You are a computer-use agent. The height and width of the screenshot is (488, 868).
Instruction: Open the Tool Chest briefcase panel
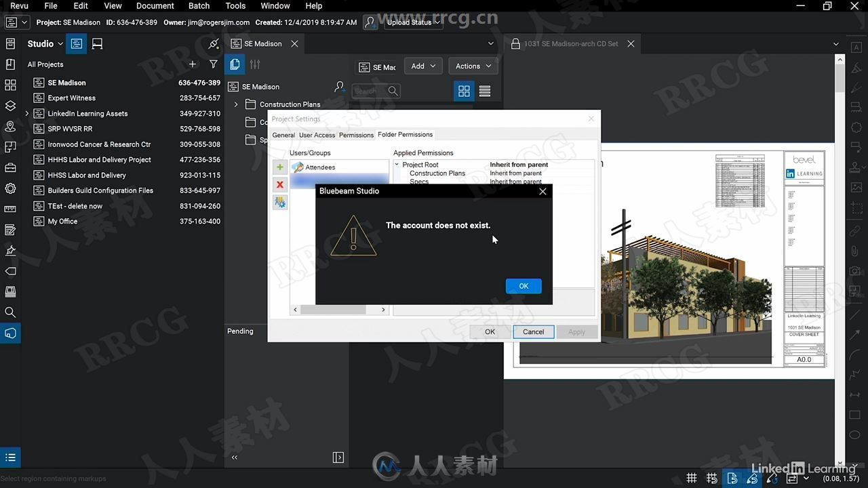[10, 167]
